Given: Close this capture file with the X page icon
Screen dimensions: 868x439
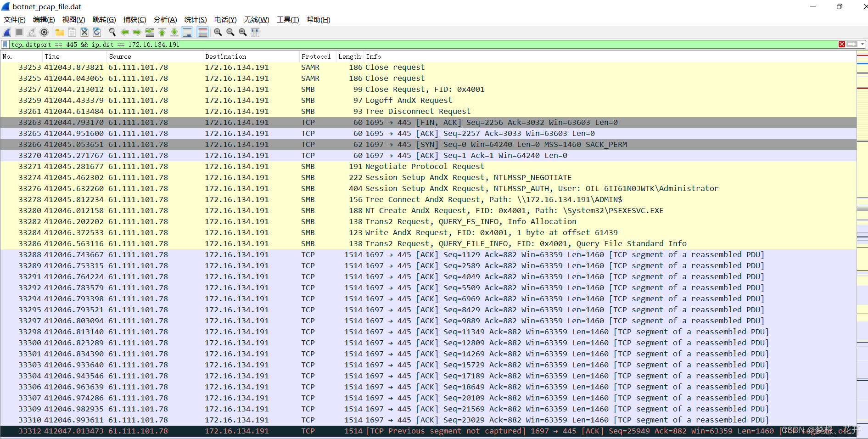Looking at the screenshot, I should pos(84,32).
